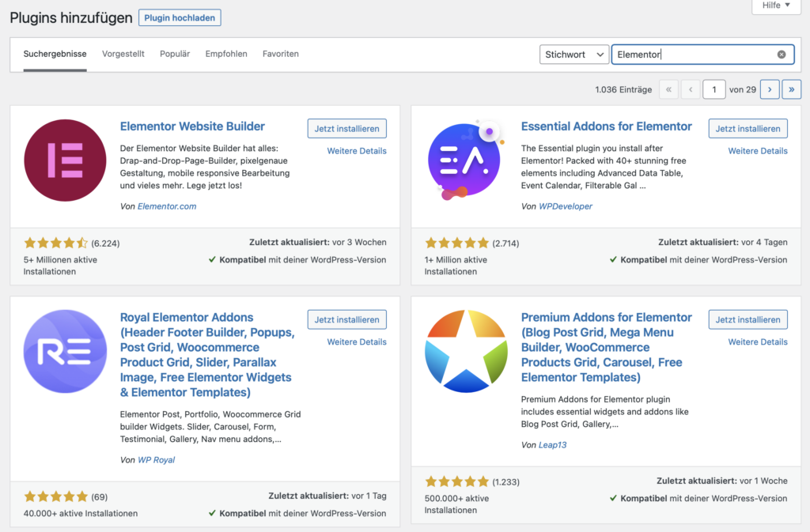Open Weitere Details for Elementor Website Builder
810x532 pixels.
[357, 151]
